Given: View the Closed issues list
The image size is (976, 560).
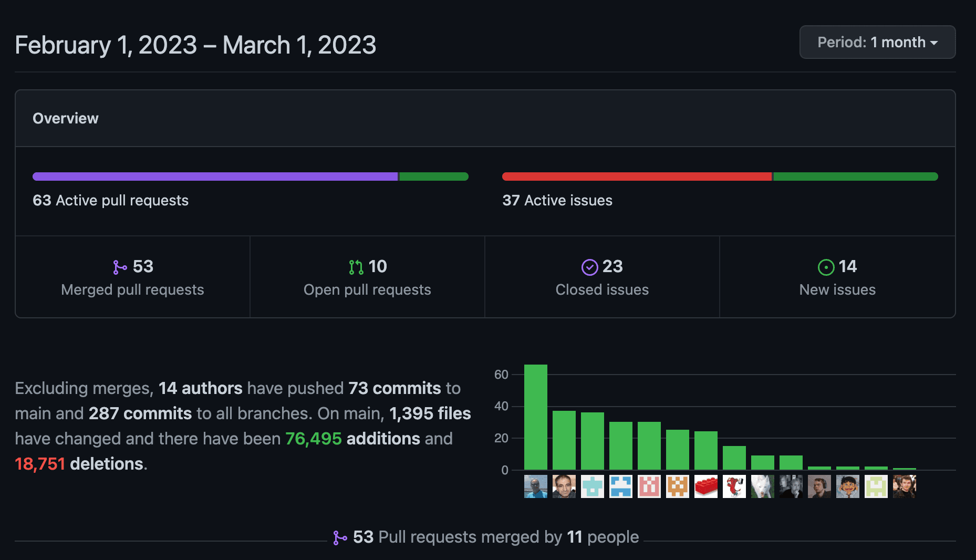Looking at the screenshot, I should [602, 289].
